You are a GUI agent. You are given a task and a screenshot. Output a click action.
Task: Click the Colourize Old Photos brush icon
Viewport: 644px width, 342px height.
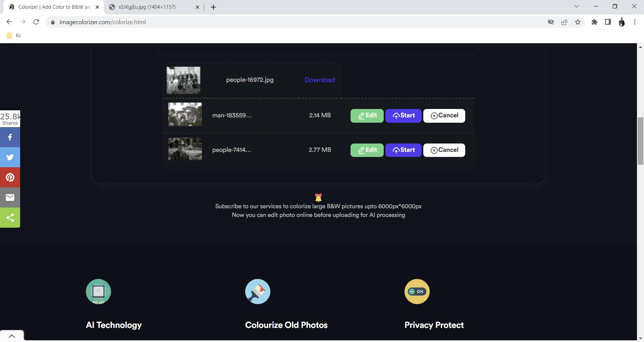click(258, 291)
